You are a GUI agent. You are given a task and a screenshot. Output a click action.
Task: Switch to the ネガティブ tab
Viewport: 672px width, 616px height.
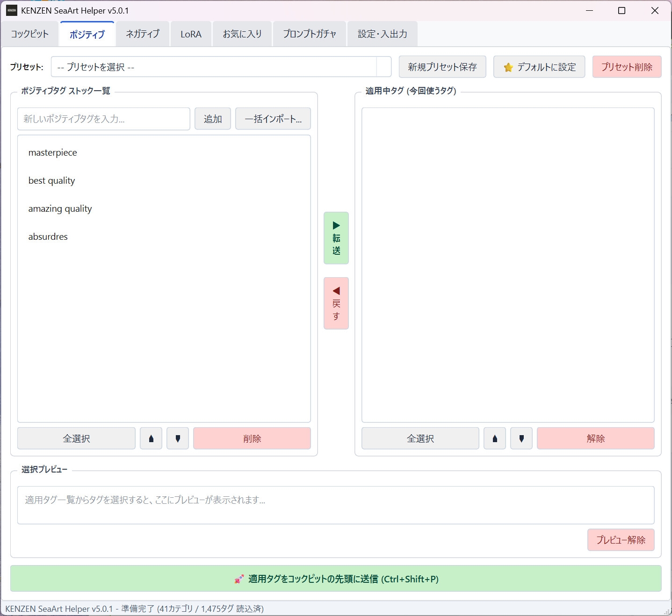tap(143, 34)
